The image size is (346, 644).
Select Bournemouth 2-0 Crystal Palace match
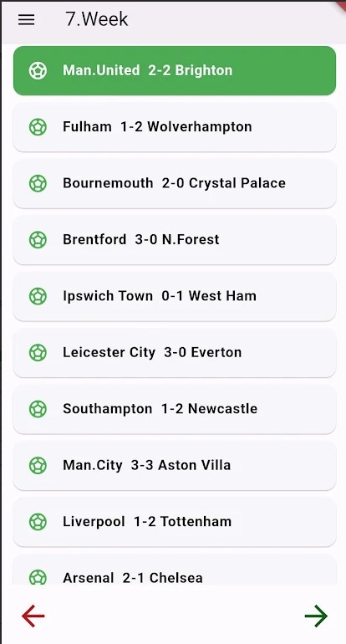pos(175,183)
